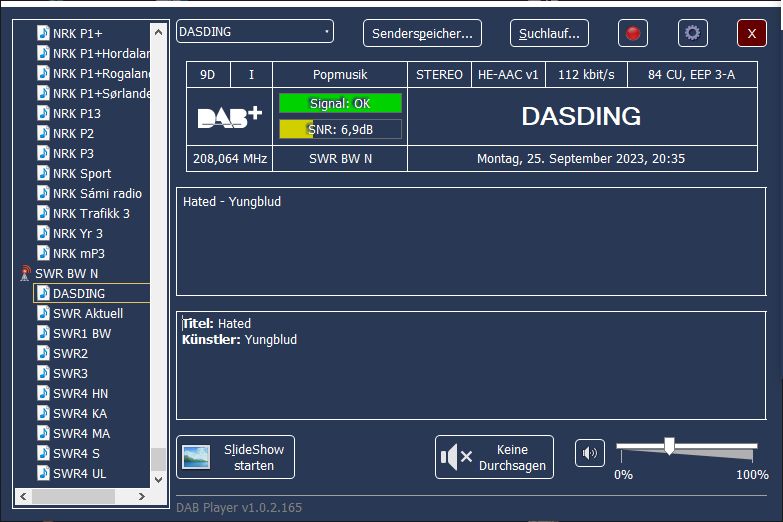Click horizontal scrollbar left arrow

click(23, 497)
